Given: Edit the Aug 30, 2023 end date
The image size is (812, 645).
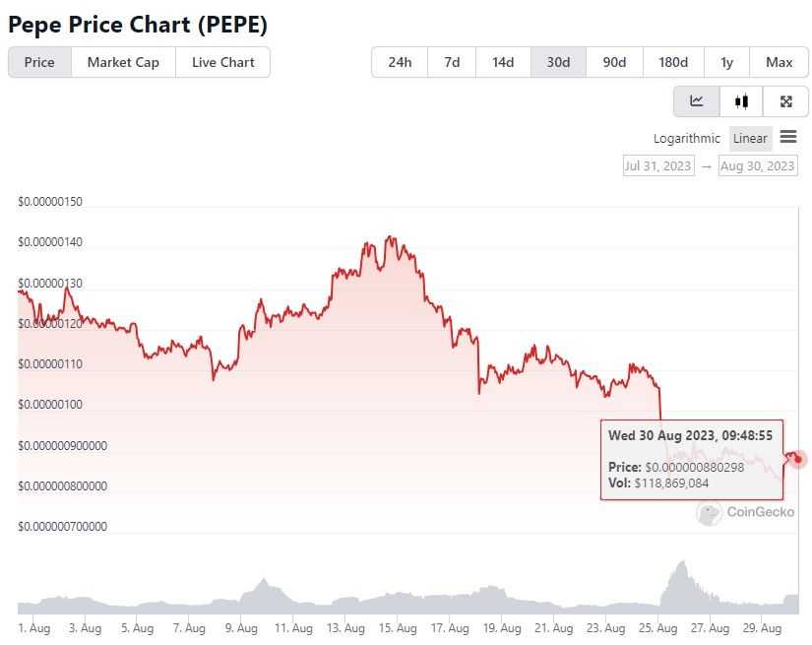Looking at the screenshot, I should [x=758, y=165].
